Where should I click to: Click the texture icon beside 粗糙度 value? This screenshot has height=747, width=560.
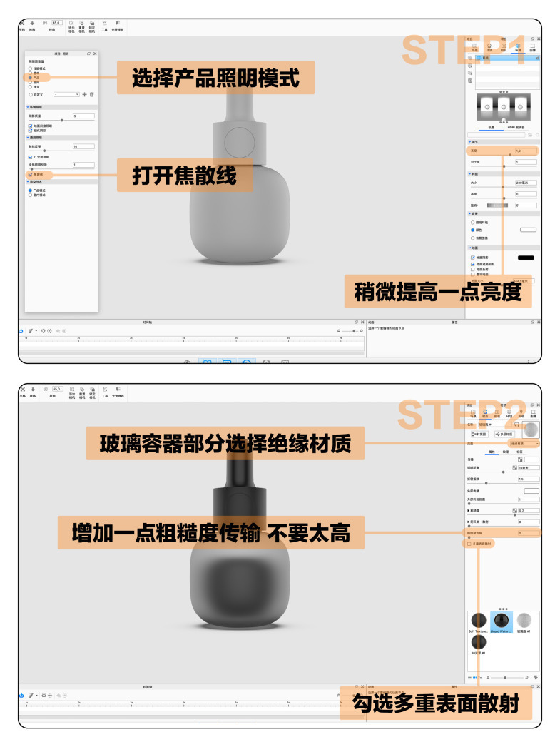click(x=514, y=510)
